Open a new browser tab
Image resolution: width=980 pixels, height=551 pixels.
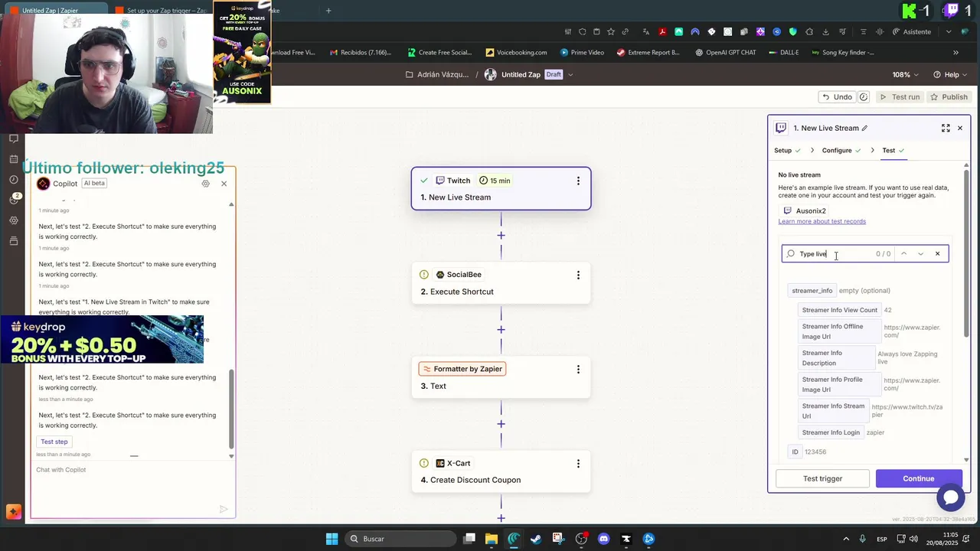[x=328, y=11]
